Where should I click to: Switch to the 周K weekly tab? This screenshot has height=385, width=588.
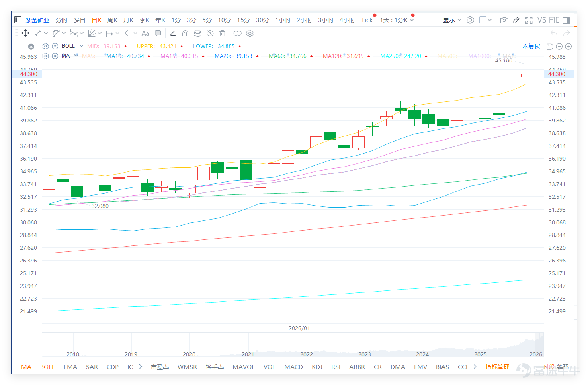[x=113, y=20]
